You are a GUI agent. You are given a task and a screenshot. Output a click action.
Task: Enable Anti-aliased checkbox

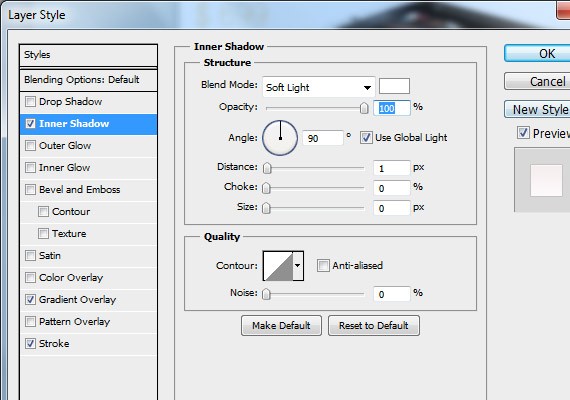(x=323, y=265)
